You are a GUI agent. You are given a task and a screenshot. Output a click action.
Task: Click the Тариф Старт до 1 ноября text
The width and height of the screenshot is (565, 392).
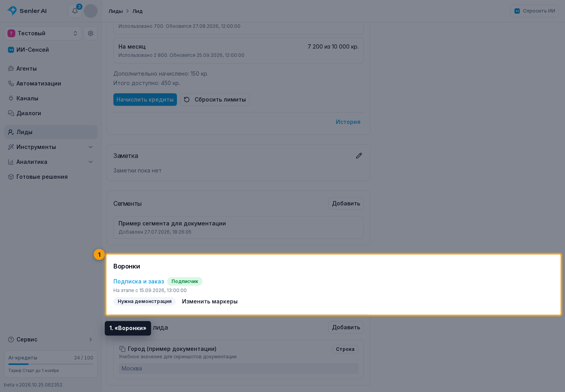(33, 371)
